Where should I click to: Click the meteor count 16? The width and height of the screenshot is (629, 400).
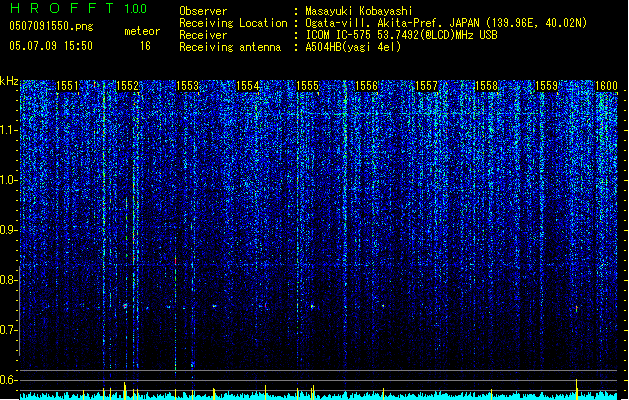(145, 46)
